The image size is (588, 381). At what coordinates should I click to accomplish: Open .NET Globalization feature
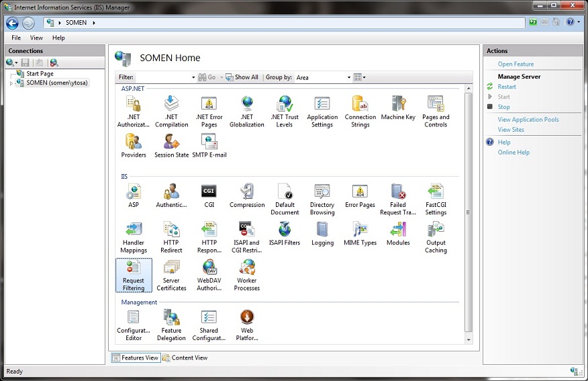pyautogui.click(x=247, y=112)
